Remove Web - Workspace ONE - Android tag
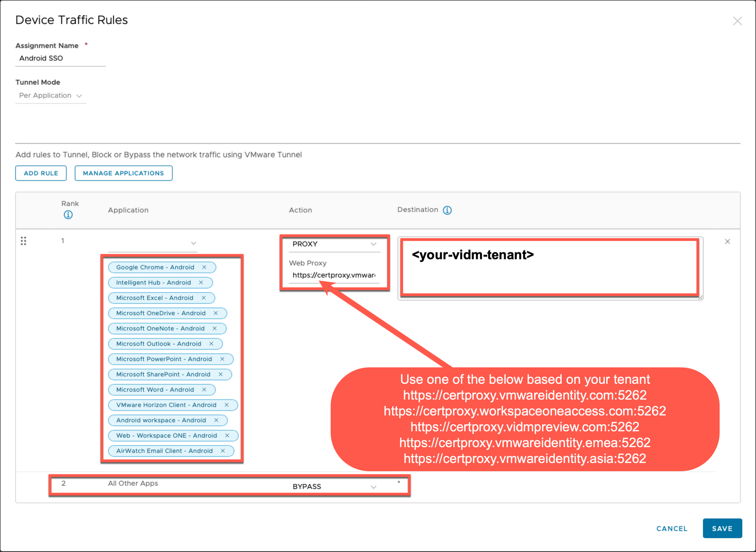 [x=227, y=435]
